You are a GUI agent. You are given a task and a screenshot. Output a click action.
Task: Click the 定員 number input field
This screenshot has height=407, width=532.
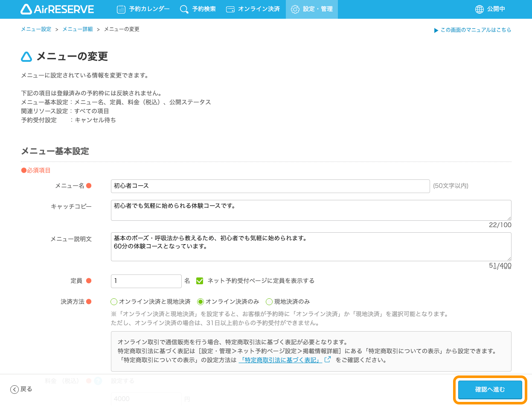coord(146,281)
